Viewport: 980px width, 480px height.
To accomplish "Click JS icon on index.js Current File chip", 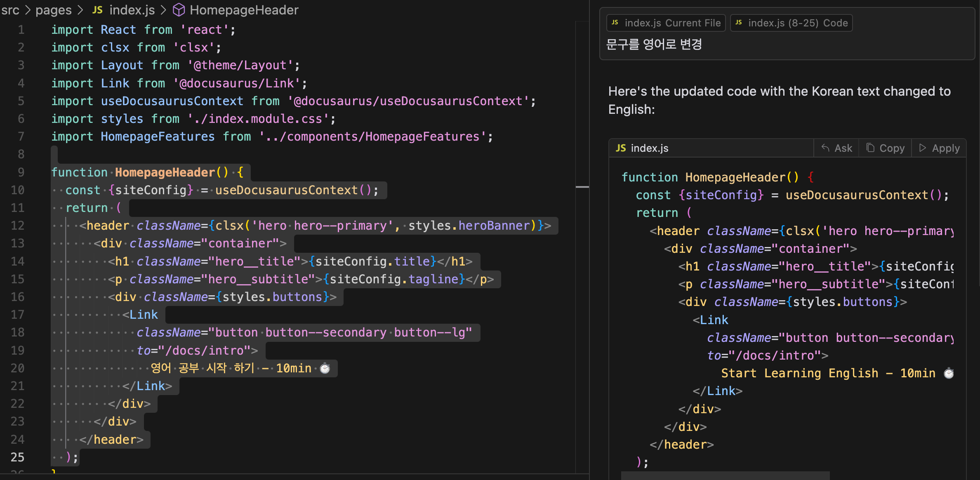I will coord(615,23).
